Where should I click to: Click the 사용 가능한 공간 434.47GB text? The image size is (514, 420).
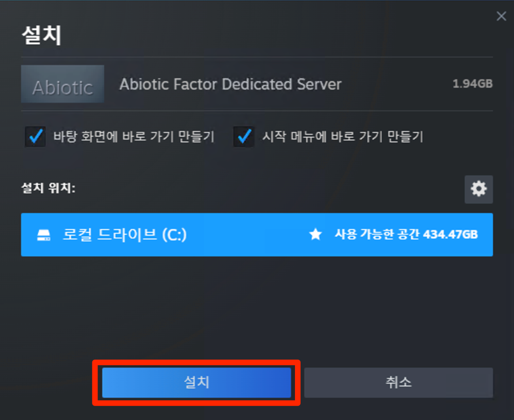click(406, 234)
